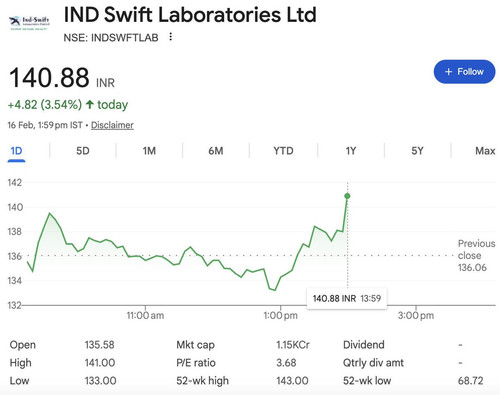The height and width of the screenshot is (395, 500).
Task: Click the Ind-Swift company logo
Action: point(29,23)
